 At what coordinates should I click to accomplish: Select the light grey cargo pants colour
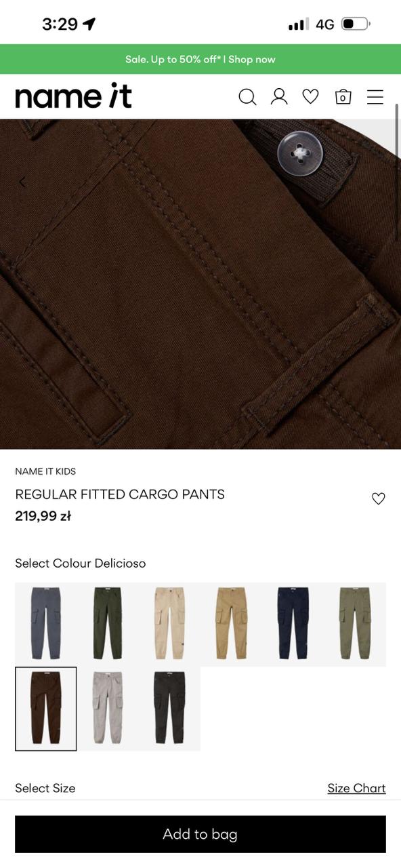108,709
